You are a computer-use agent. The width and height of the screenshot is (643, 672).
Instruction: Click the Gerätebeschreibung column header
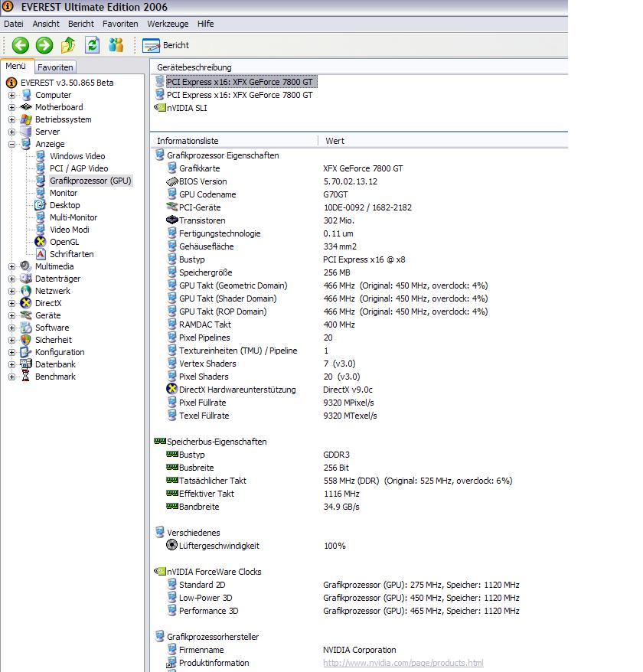(359, 67)
